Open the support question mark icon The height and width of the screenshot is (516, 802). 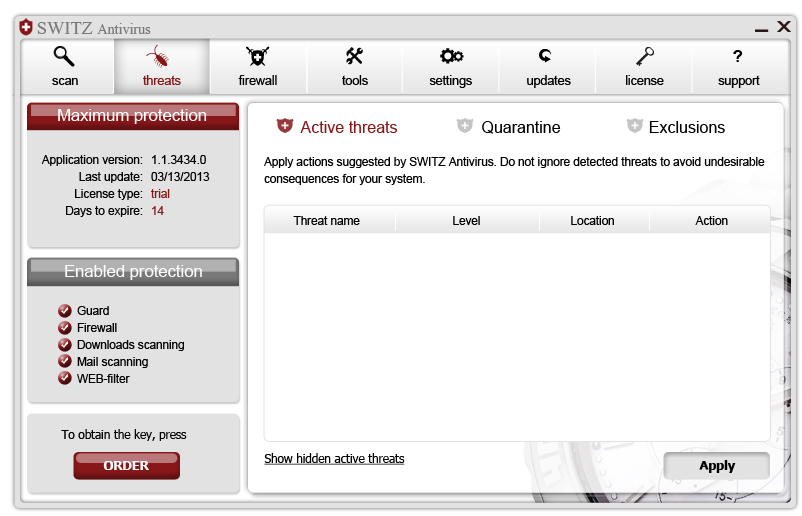click(738, 56)
